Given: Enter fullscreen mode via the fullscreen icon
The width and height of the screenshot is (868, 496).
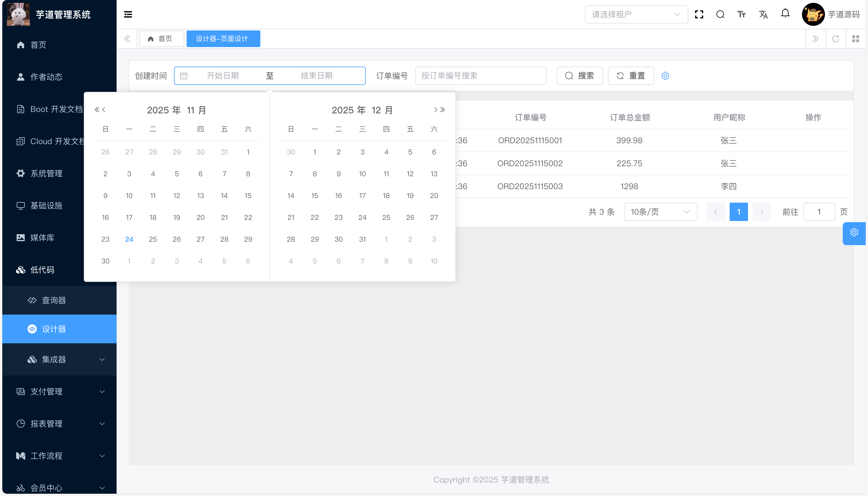Looking at the screenshot, I should pos(699,14).
